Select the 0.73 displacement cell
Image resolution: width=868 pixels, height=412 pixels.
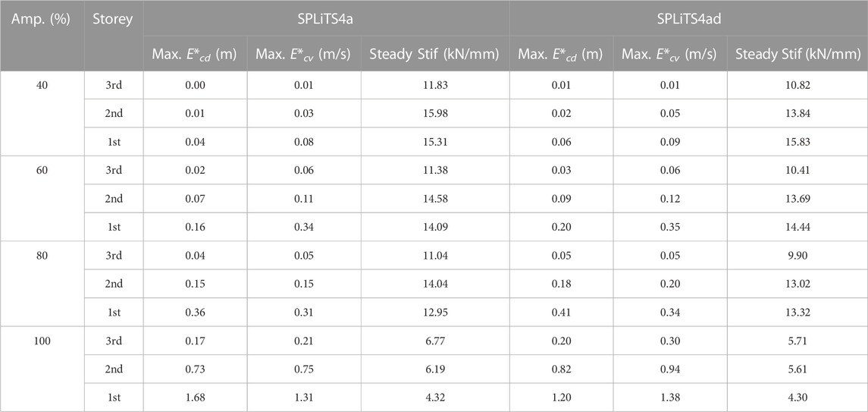(x=195, y=368)
